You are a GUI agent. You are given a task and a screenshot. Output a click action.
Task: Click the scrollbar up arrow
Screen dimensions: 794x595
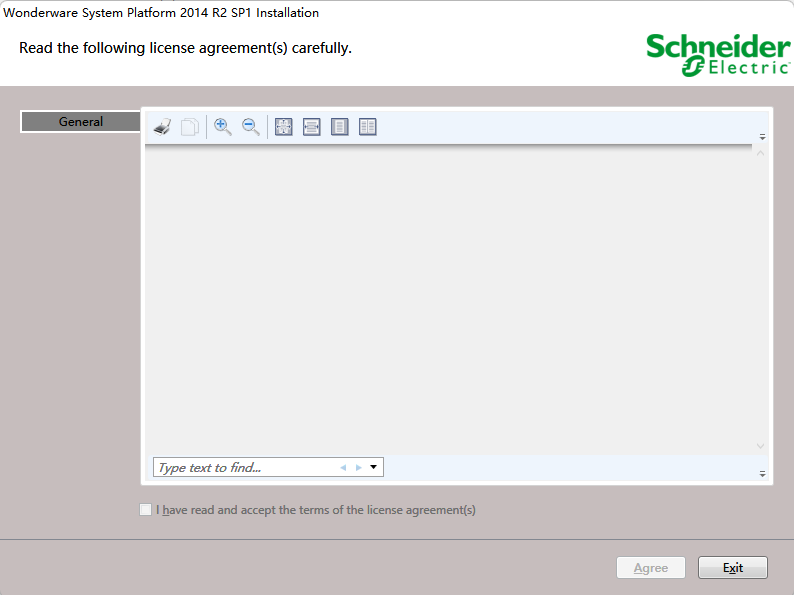[760, 153]
